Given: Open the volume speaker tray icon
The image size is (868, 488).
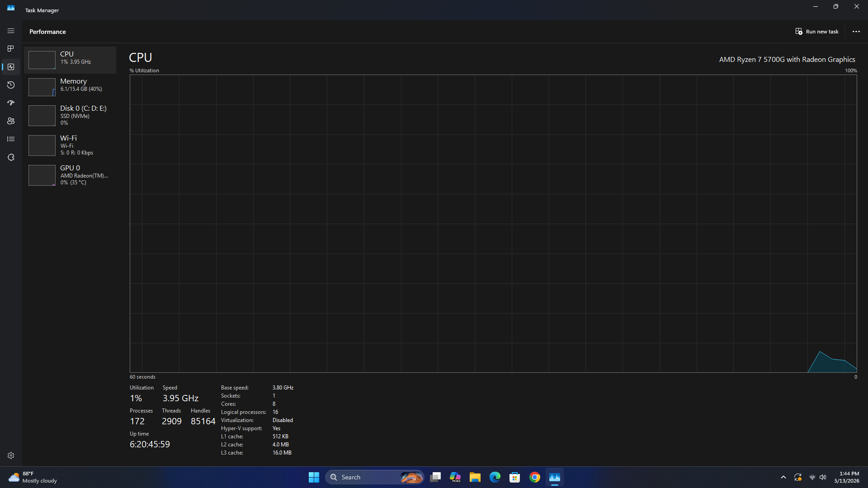Looking at the screenshot, I should tap(823, 477).
